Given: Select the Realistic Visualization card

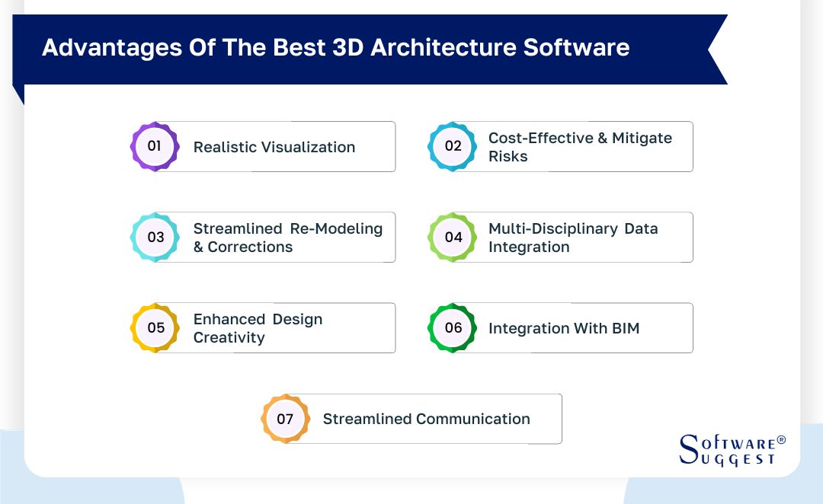Looking at the screenshot, I should [x=274, y=146].
